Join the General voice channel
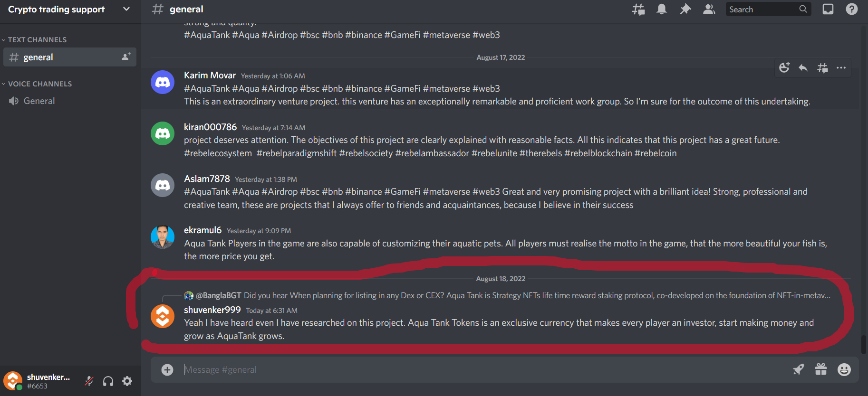Screen dimensions: 868x396 (70, 101)
